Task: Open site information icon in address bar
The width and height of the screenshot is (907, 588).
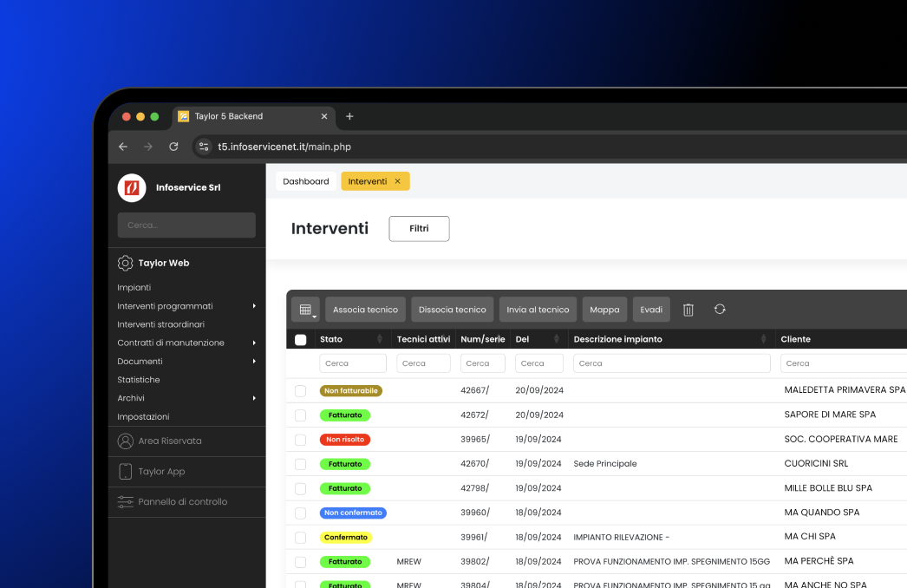Action: click(204, 147)
